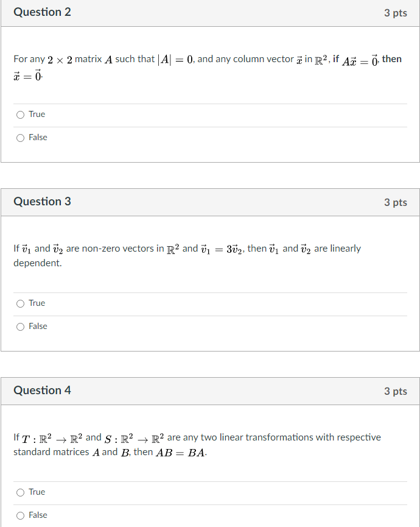The width and height of the screenshot is (420, 527).
Task: Select True for Question 3
Action: [x=20, y=303]
